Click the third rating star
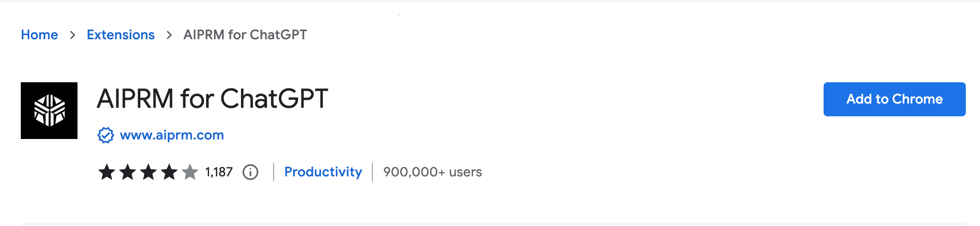 click(148, 172)
